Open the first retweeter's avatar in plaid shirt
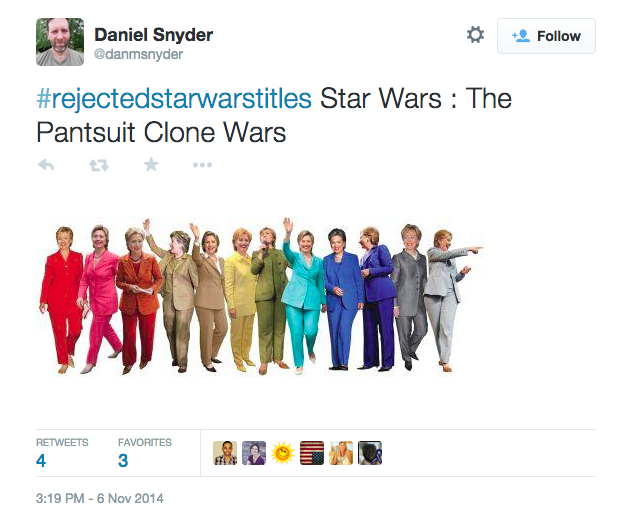 tap(225, 453)
